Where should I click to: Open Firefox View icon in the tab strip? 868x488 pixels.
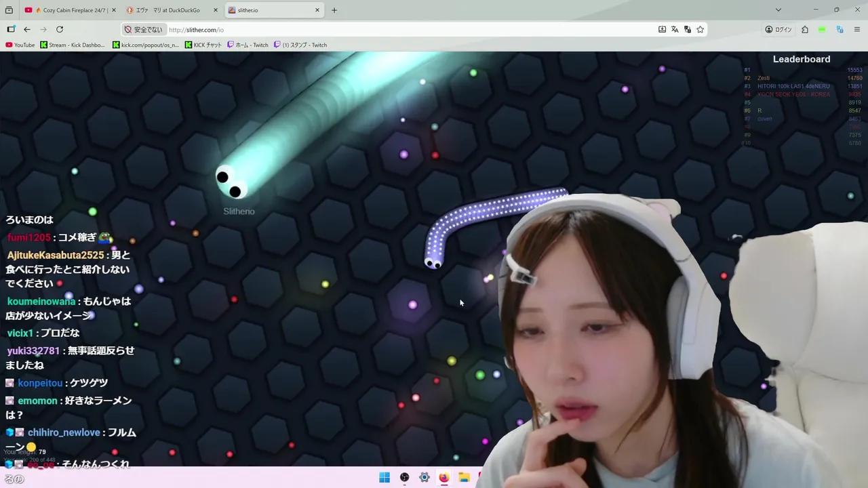coord(9,10)
